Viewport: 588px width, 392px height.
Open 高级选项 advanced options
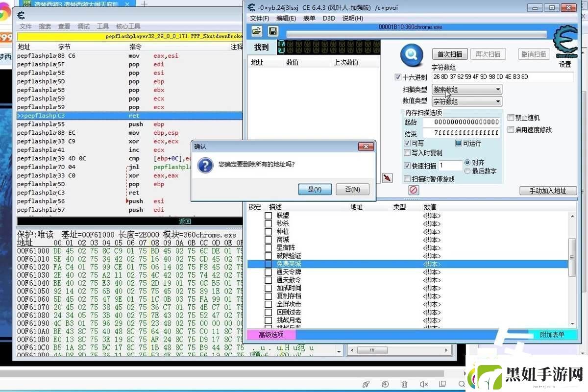pyautogui.click(x=271, y=335)
